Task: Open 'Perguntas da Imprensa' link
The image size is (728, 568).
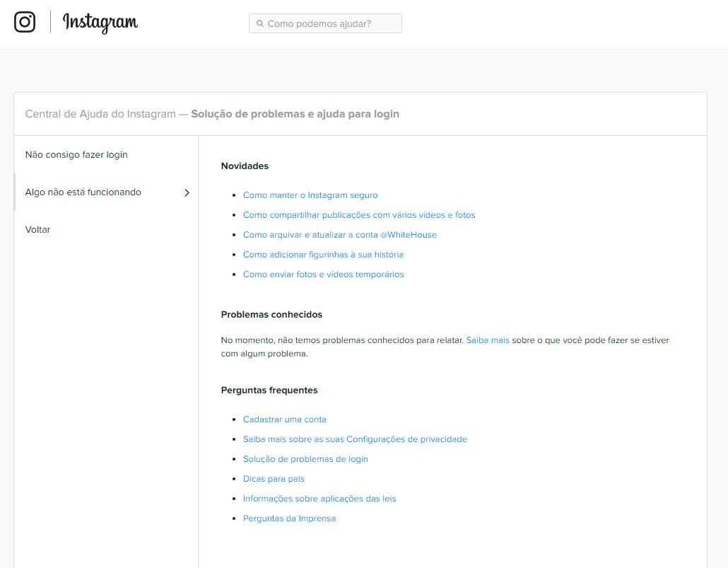Action: click(x=289, y=518)
